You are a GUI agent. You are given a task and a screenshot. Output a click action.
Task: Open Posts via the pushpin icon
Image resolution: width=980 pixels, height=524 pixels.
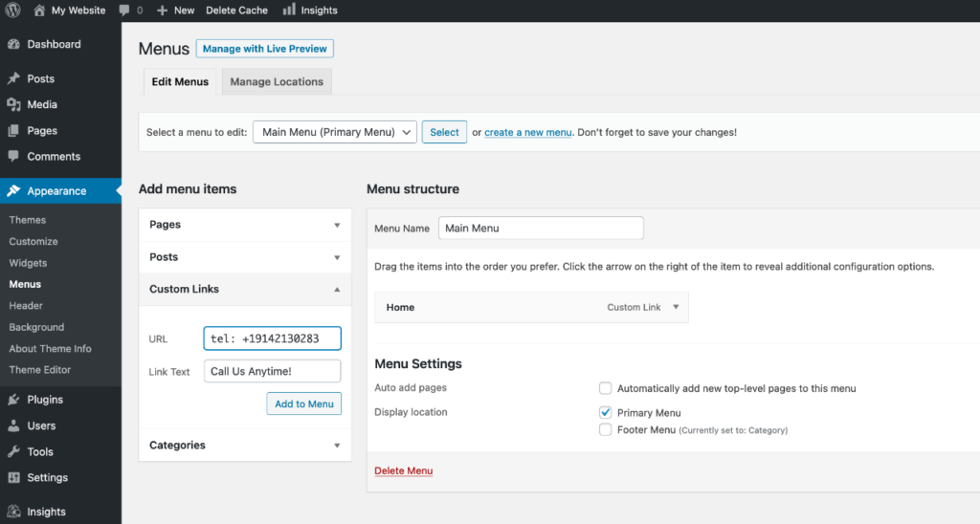pos(13,79)
